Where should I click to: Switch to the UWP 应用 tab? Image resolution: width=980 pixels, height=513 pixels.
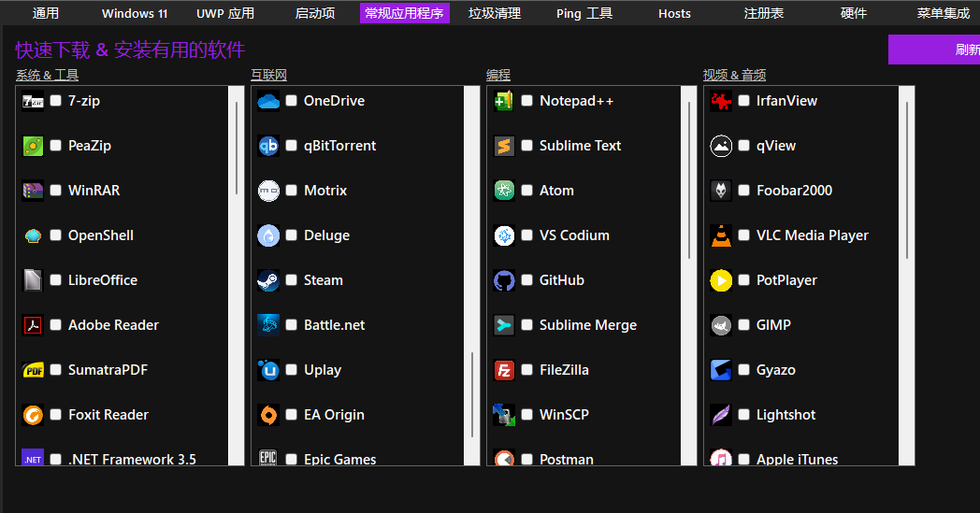(225, 13)
